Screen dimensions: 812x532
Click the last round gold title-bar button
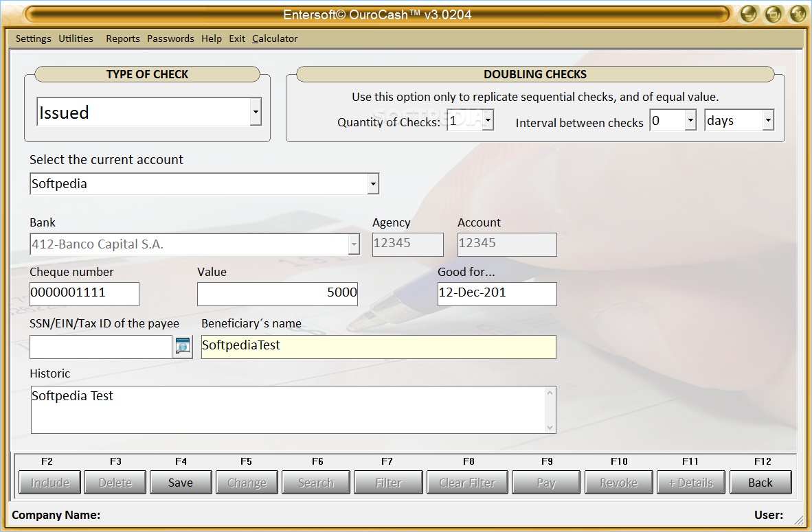coord(798,14)
